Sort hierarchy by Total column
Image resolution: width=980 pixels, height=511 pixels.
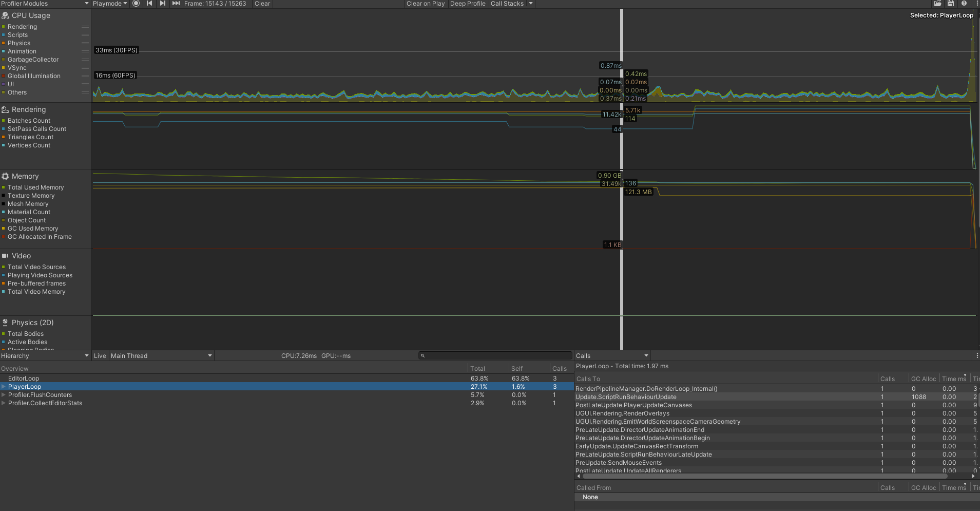[x=488, y=368]
